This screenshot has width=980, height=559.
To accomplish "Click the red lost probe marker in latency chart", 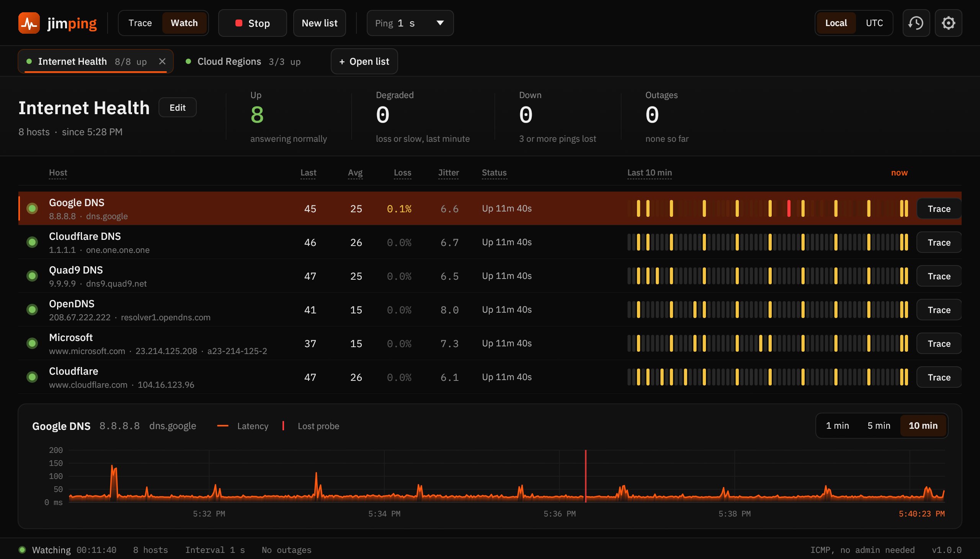I will [585, 476].
